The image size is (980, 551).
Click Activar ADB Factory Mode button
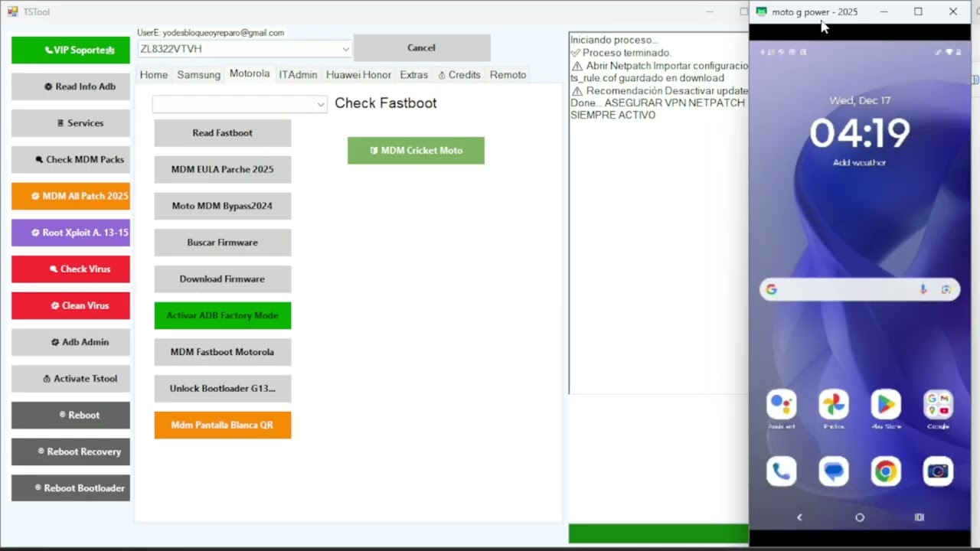pos(223,315)
